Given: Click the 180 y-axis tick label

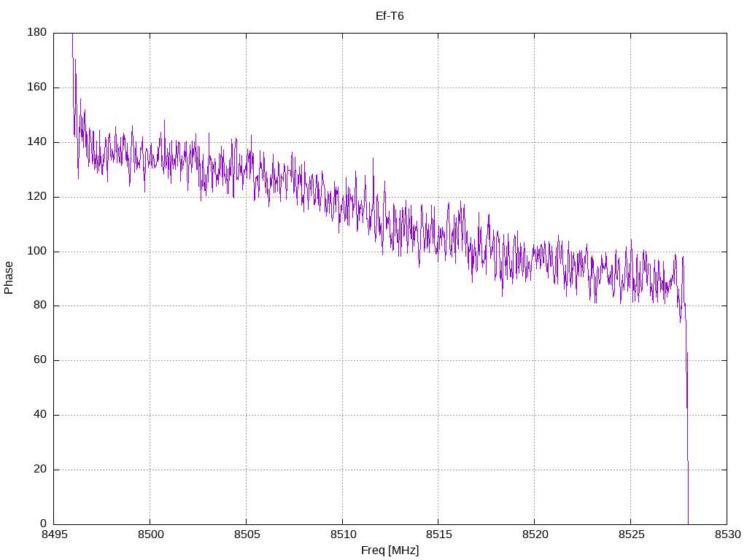Looking at the screenshot, I should coord(36,32).
